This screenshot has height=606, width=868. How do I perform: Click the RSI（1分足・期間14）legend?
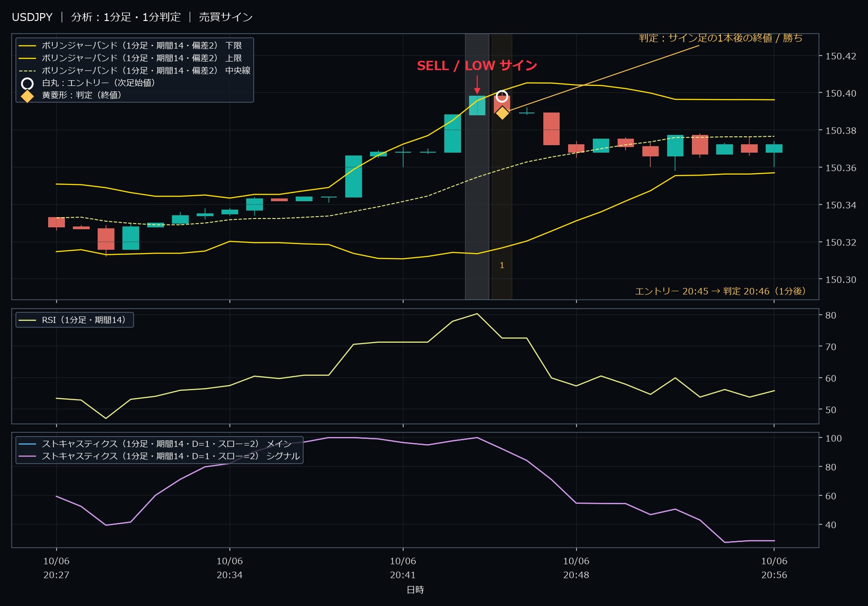75,320
